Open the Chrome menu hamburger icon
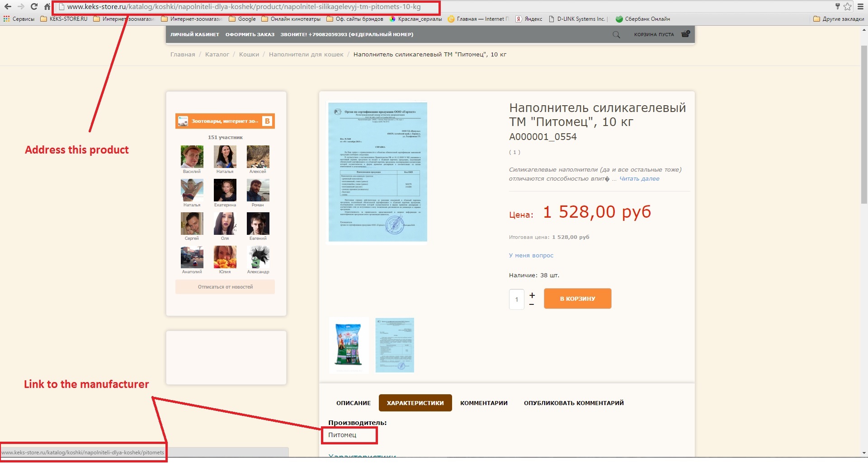Viewport: 868px width, 476px height. [861, 6]
